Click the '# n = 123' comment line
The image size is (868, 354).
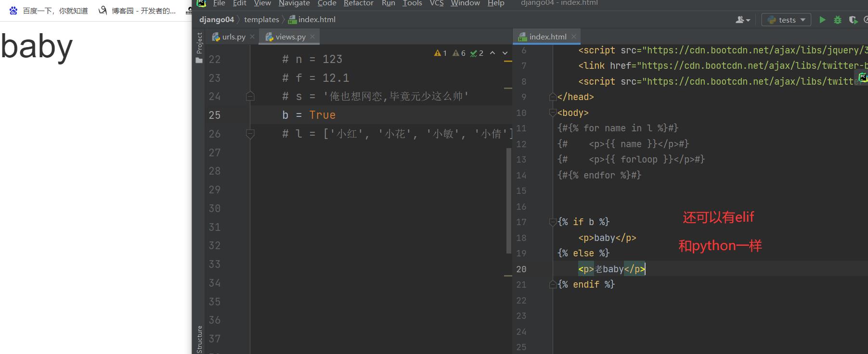[x=312, y=59]
